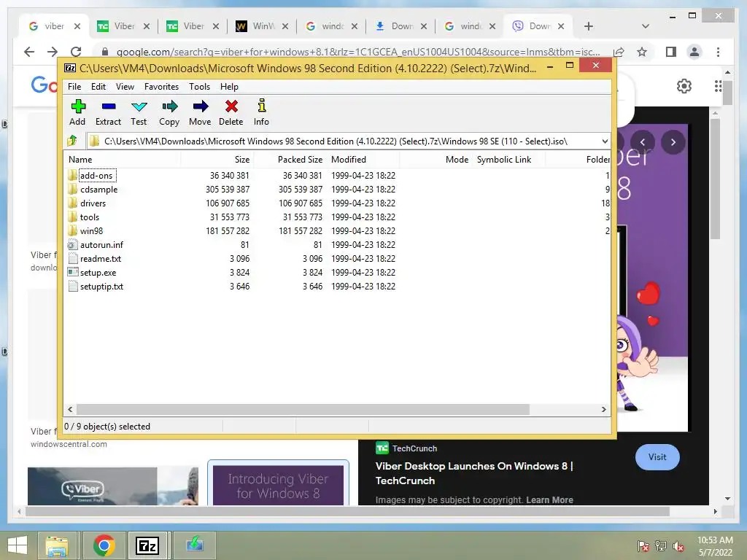Show previous image with left arrow
Screen dimensions: 747x560
[x=642, y=142]
